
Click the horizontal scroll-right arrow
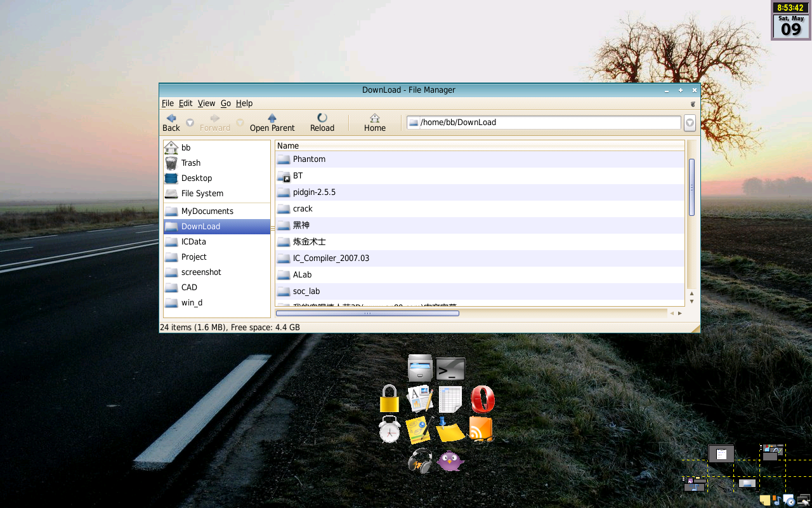tap(680, 313)
